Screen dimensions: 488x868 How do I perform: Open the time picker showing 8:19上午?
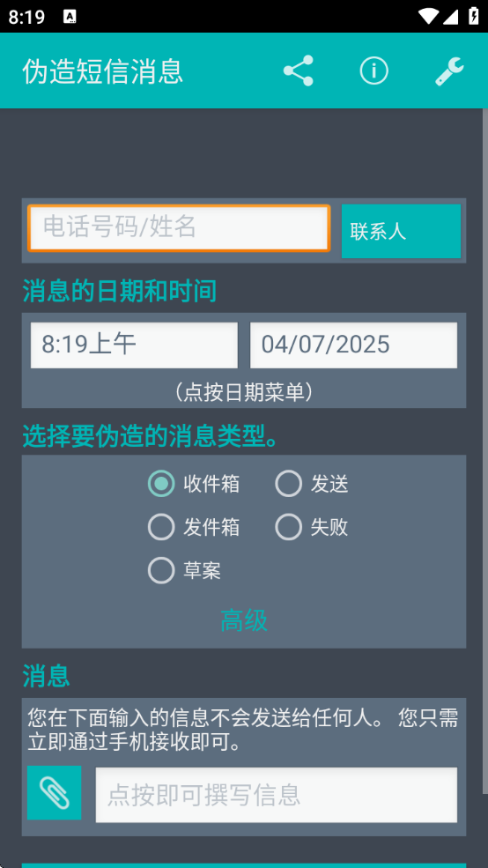tap(134, 345)
